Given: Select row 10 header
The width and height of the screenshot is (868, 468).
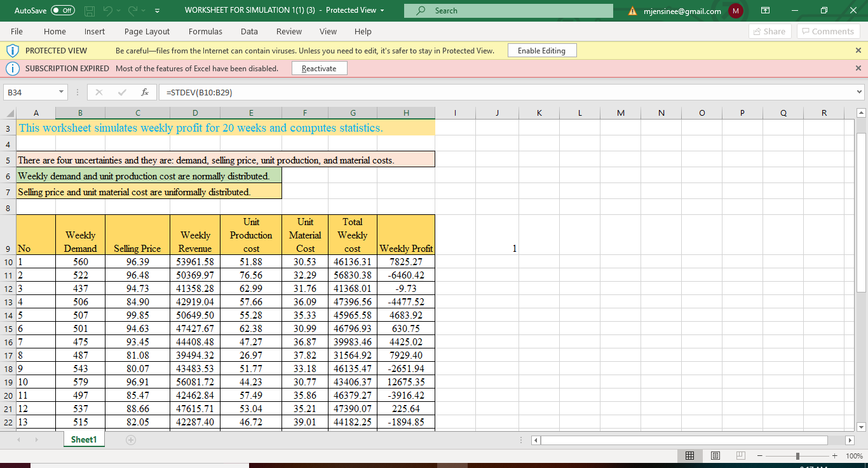Looking at the screenshot, I should (8, 261).
